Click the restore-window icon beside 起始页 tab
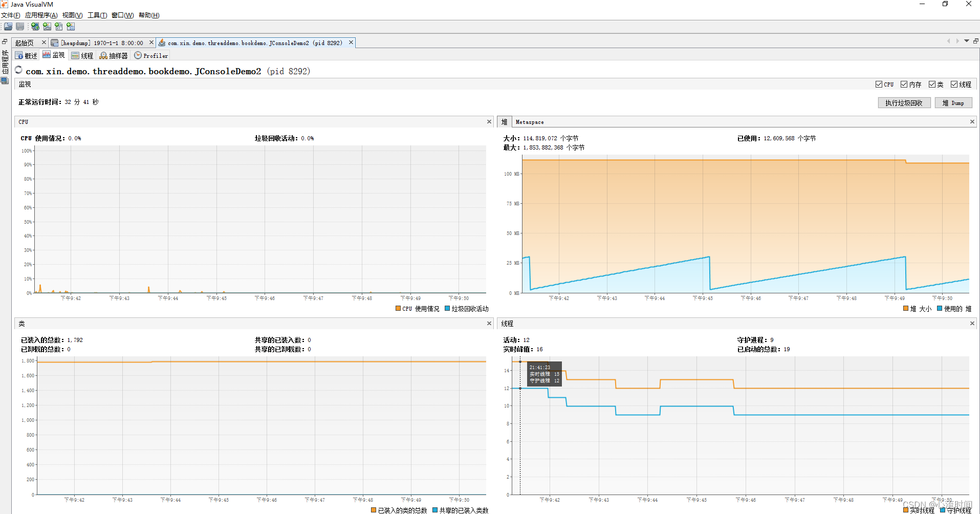 pos(5,41)
